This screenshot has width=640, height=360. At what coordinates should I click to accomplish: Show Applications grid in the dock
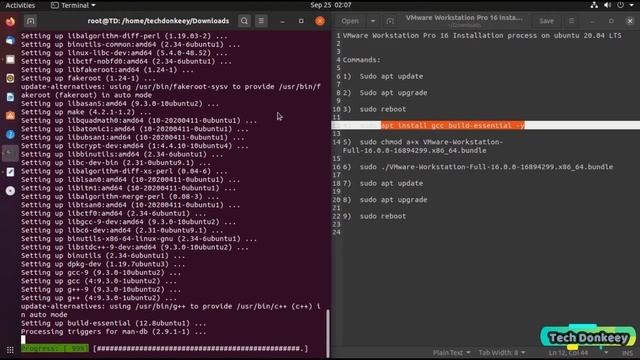10,350
